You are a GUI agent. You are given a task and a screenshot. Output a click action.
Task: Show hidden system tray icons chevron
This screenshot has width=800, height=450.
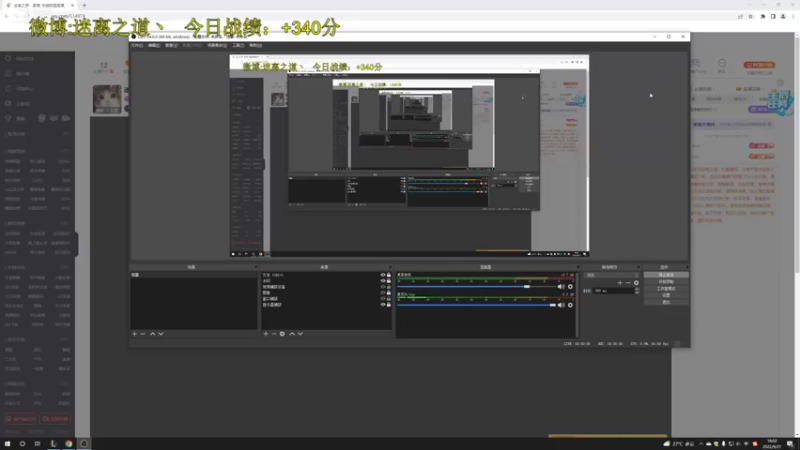tap(701, 444)
